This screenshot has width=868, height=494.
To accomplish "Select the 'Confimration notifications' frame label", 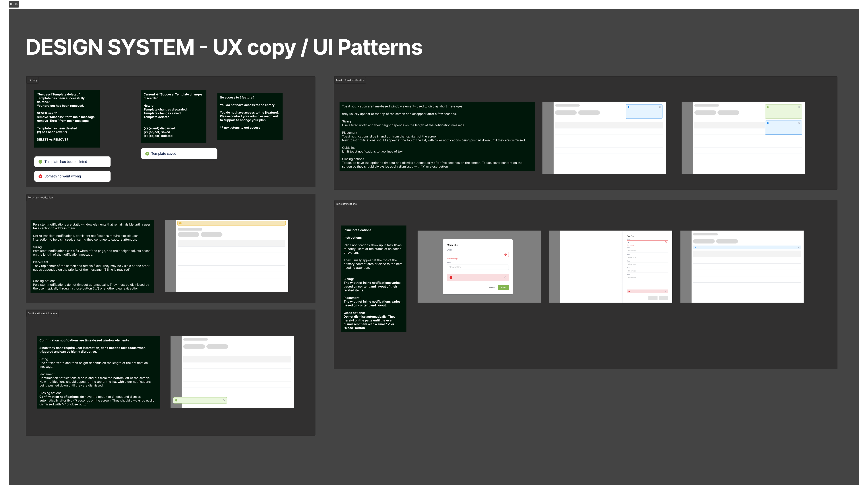I will [43, 314].
